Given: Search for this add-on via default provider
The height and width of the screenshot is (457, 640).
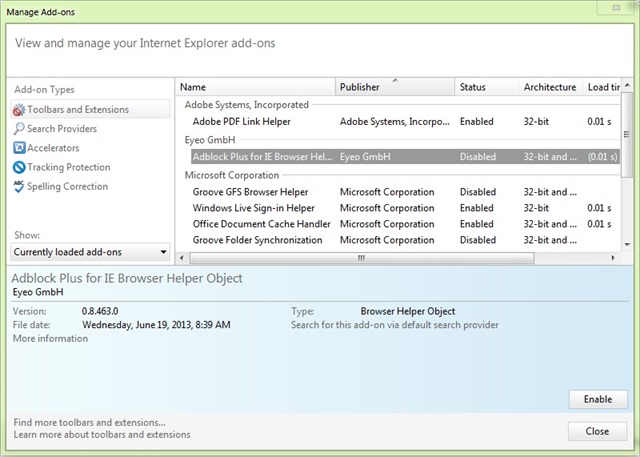Looking at the screenshot, I should pyautogui.click(x=395, y=325).
